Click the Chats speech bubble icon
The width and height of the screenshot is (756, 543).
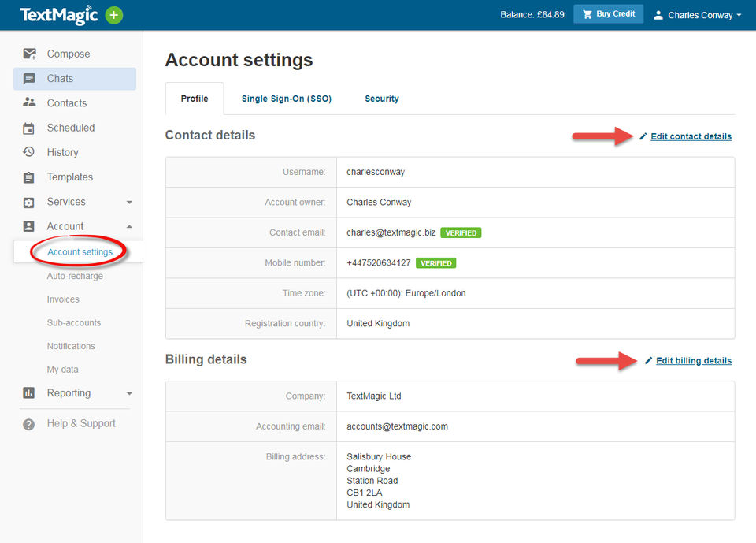pyautogui.click(x=29, y=79)
